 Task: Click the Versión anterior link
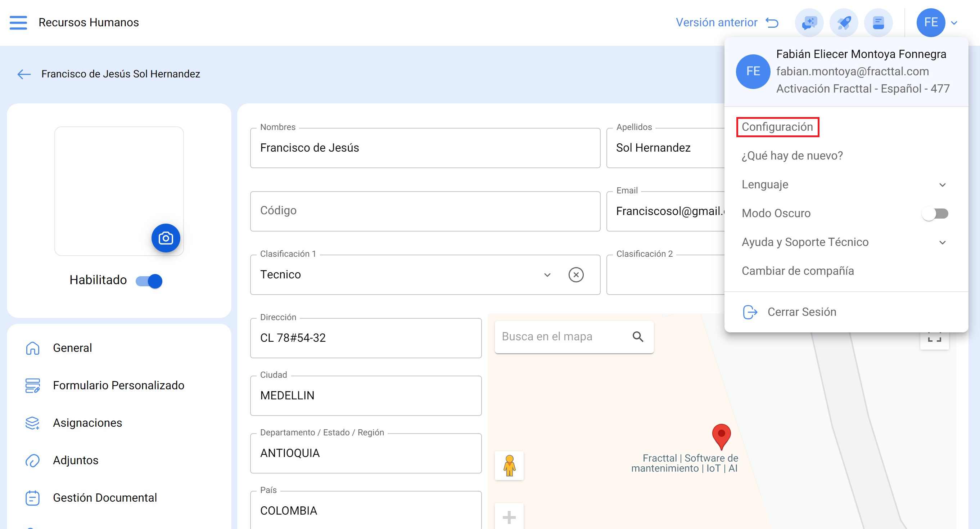tap(726, 22)
